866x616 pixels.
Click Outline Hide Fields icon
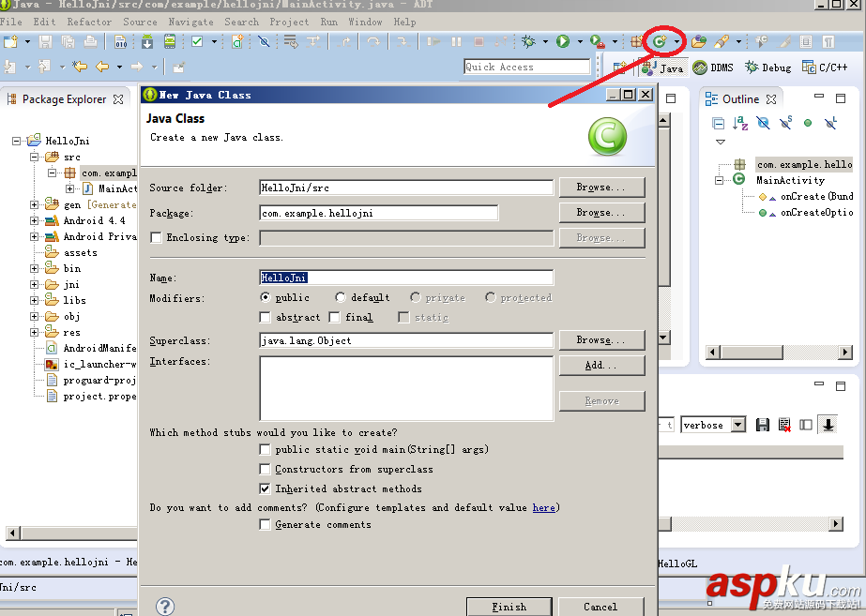coord(763,123)
